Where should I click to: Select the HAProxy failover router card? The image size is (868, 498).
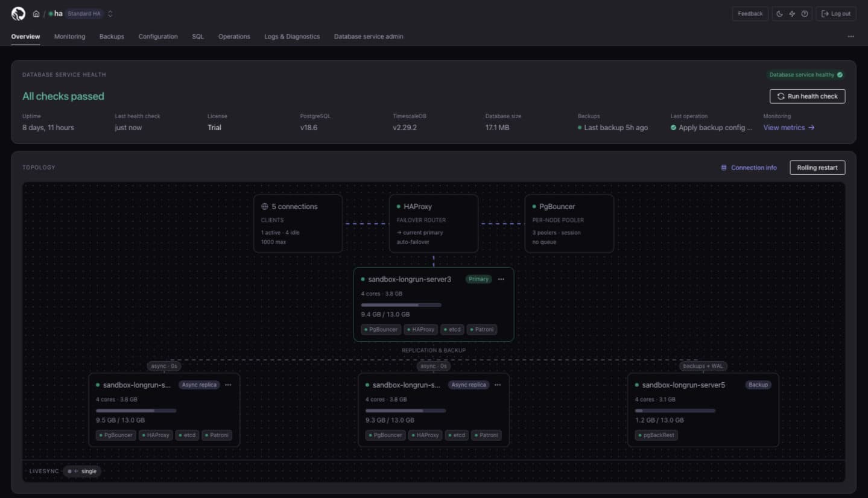(434, 223)
